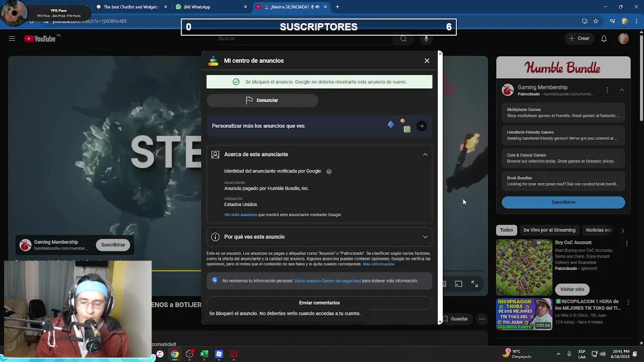Expand the Por qué ves este anuncio section
This screenshot has height=362, width=644.
point(425,237)
